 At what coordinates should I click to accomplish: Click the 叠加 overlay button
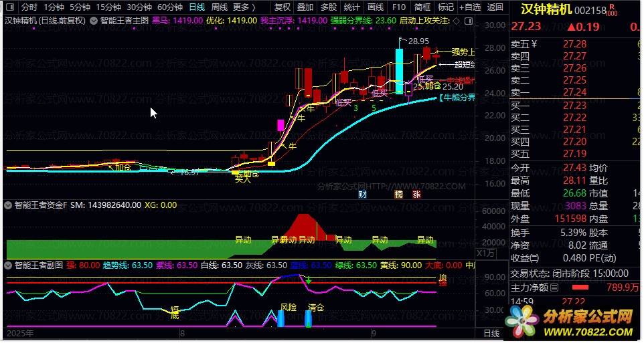click(x=305, y=7)
